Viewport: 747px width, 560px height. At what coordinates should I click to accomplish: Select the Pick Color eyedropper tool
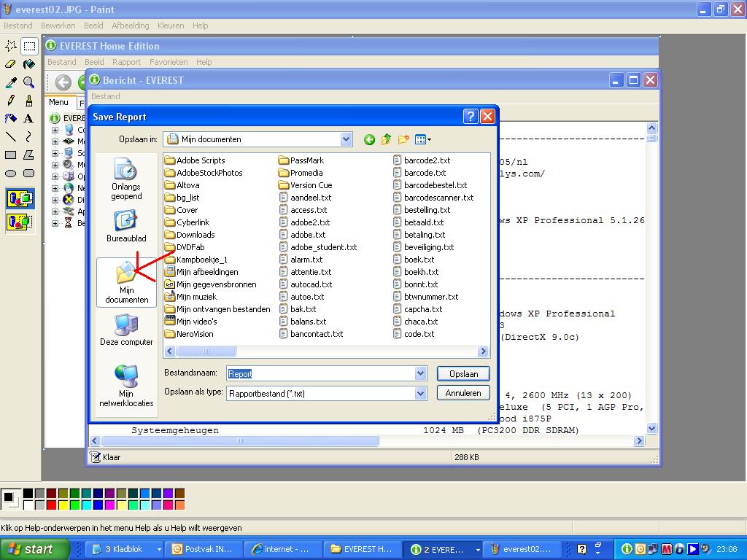point(11,82)
